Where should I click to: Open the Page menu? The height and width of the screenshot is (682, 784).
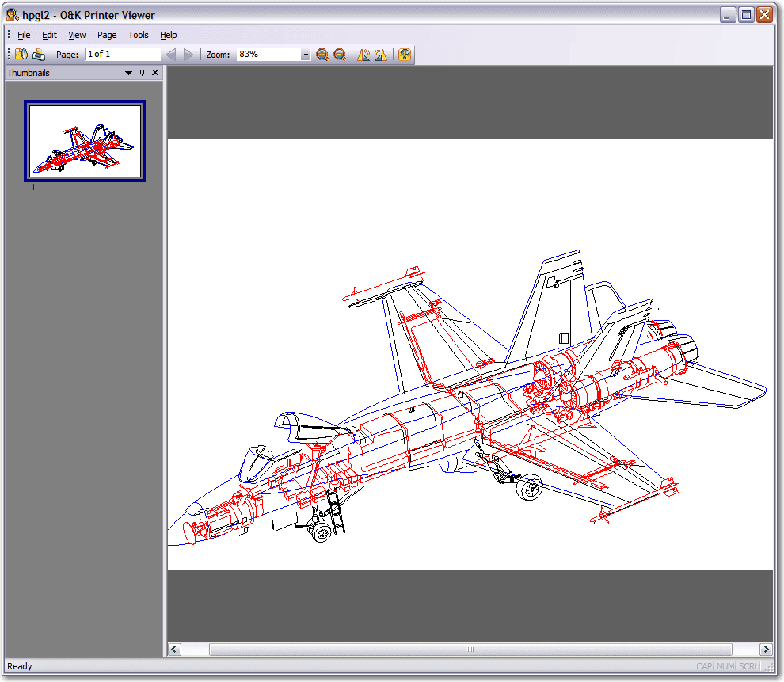106,35
